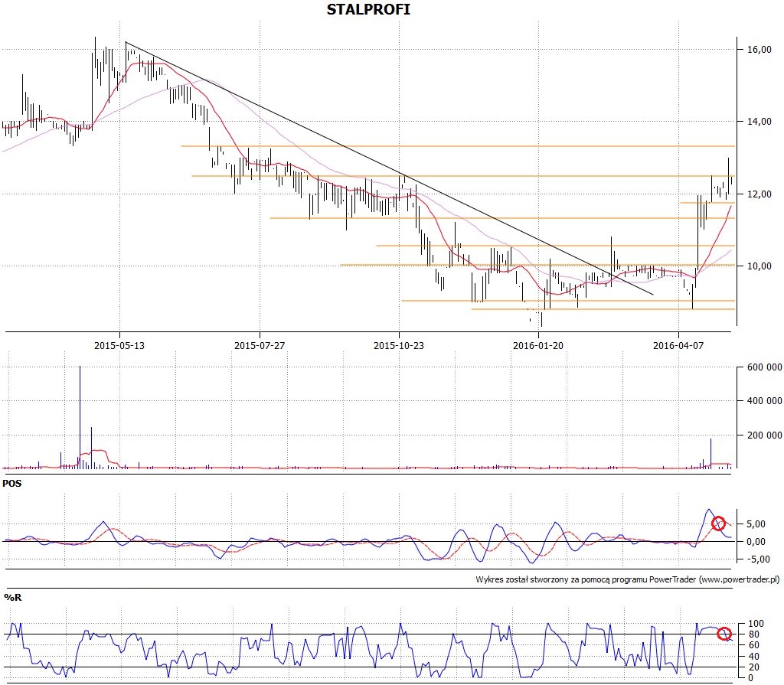Click the %R indicator label

coord(13,598)
